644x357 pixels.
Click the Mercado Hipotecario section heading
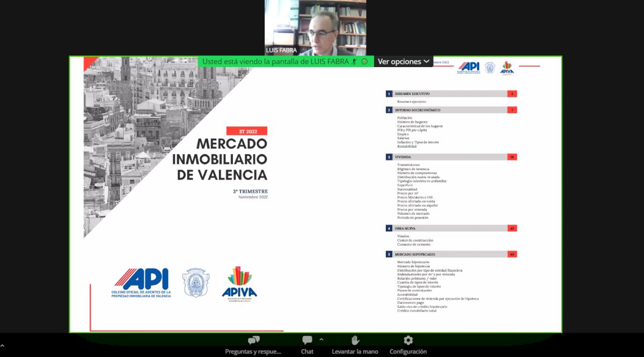click(415, 254)
